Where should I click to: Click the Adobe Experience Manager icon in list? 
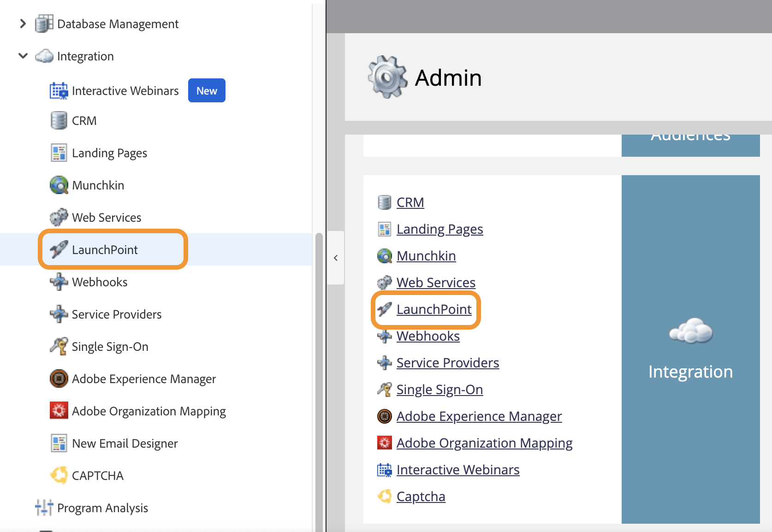(384, 416)
